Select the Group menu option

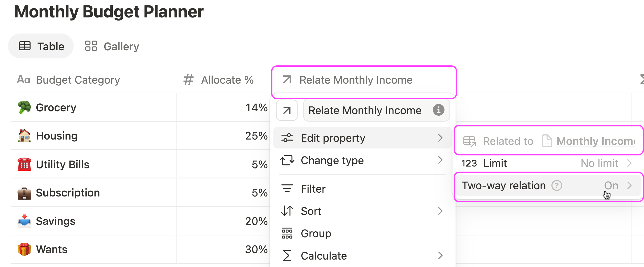pyautogui.click(x=362, y=233)
